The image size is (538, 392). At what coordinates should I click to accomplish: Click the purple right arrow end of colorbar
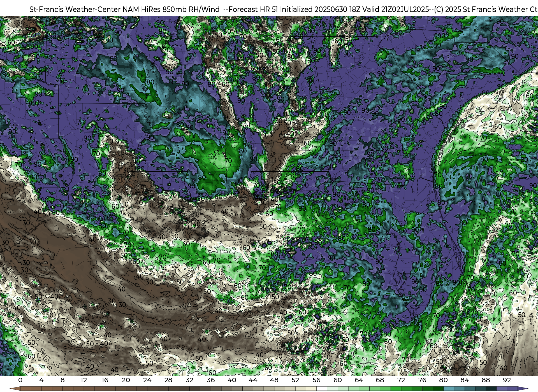pyautogui.click(x=523, y=389)
